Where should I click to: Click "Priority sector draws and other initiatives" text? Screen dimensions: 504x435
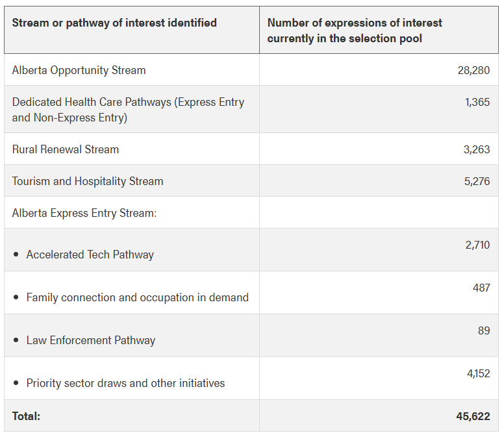[125, 383]
